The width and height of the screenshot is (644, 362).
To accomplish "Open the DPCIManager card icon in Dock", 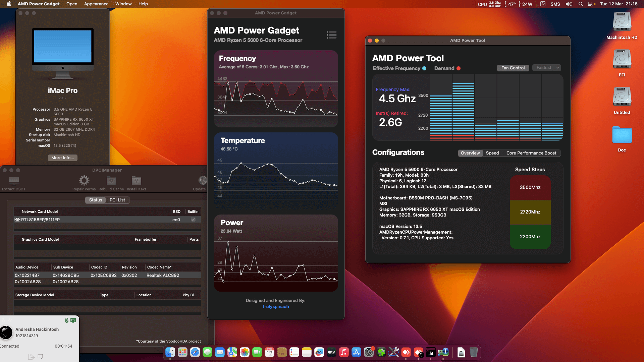I will pos(443,352).
